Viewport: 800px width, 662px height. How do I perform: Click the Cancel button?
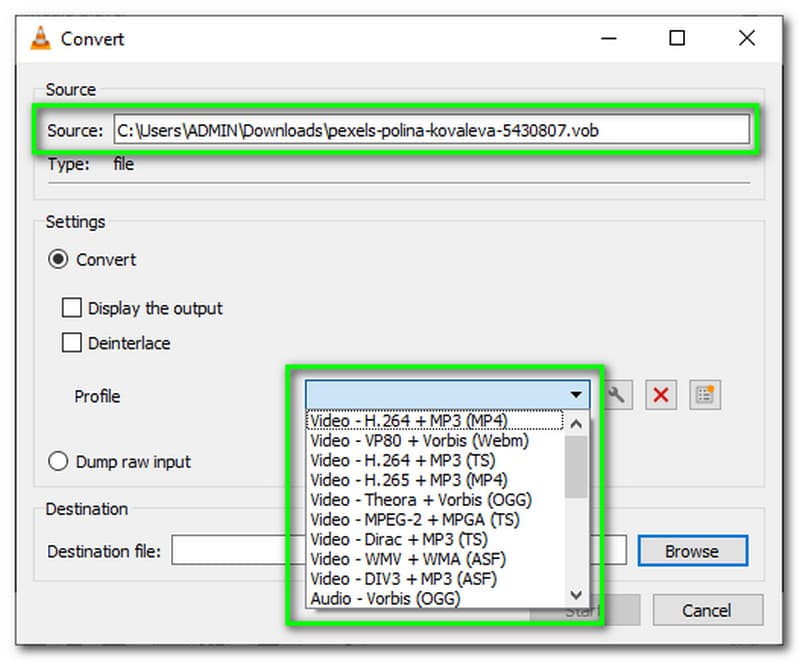(707, 610)
